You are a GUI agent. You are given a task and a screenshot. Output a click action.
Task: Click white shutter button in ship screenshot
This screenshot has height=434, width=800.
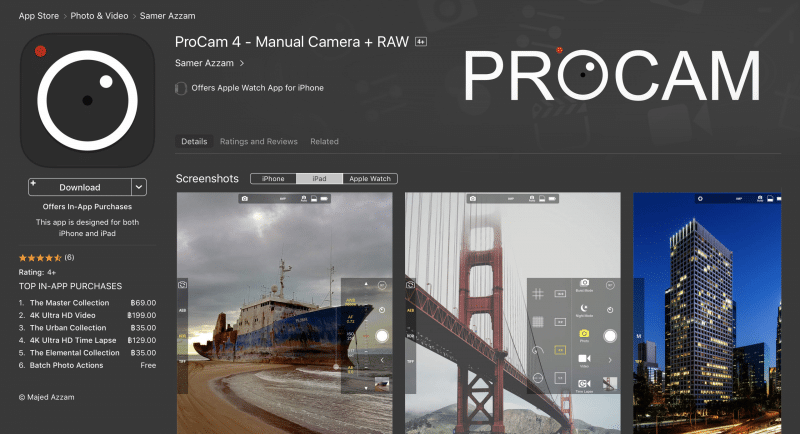click(x=382, y=336)
